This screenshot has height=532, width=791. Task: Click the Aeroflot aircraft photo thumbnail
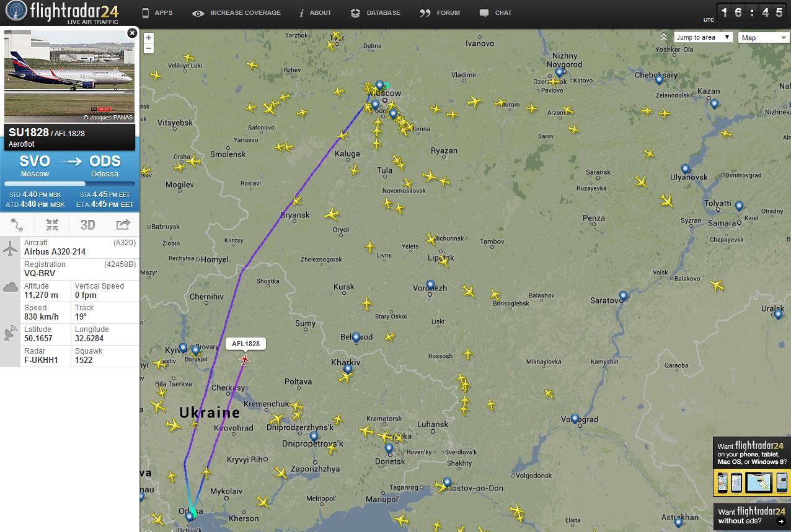[69, 76]
